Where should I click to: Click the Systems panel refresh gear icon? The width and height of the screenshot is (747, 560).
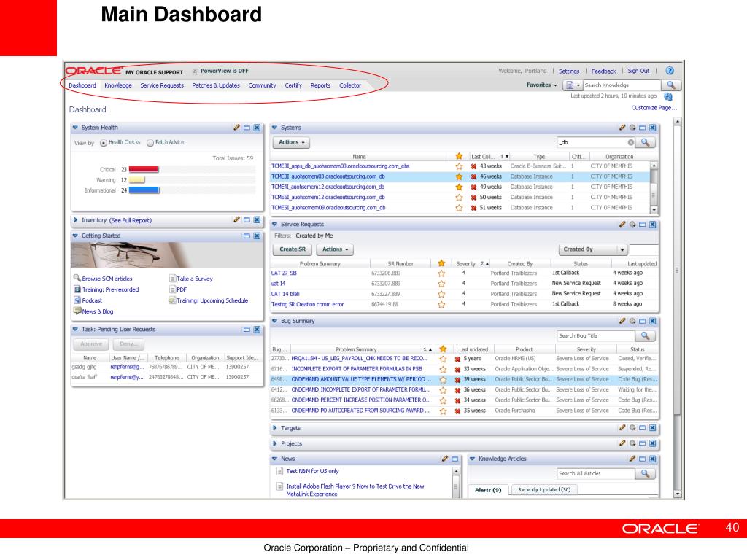coord(632,128)
